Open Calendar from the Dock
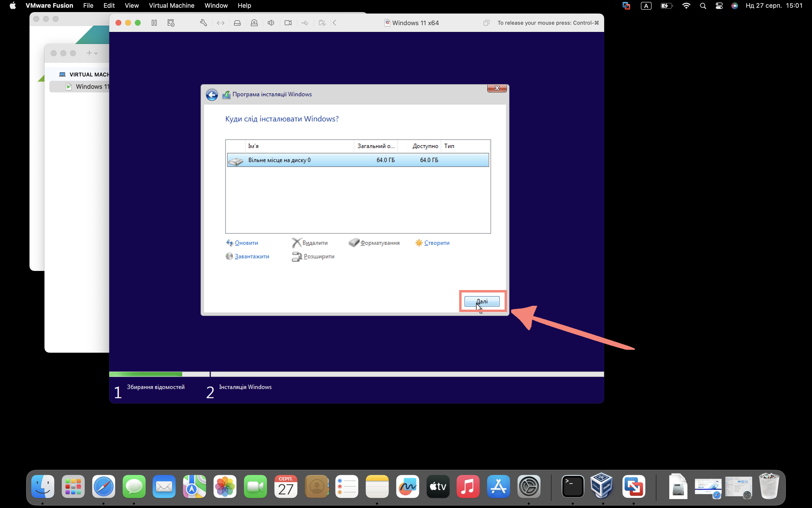812x508 pixels. tap(286, 486)
